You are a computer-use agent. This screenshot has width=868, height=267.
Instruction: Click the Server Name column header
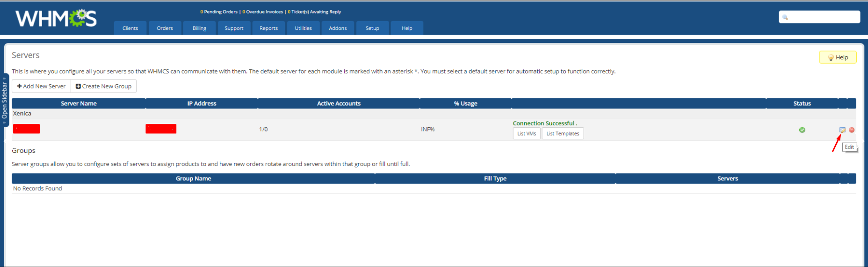79,103
